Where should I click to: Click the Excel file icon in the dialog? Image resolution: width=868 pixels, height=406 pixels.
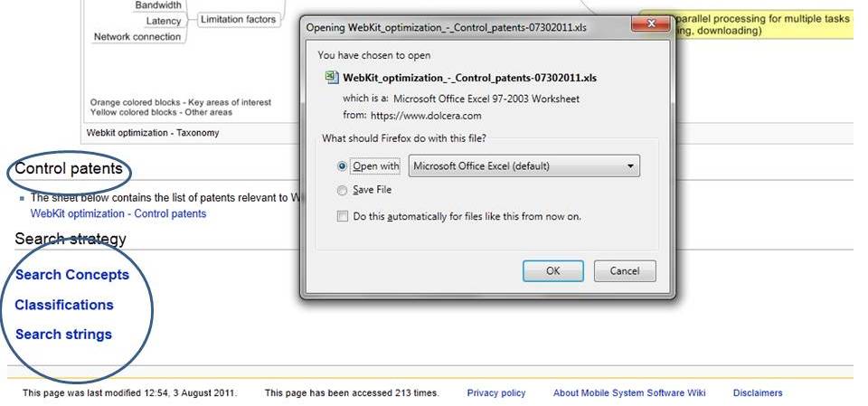(332, 78)
